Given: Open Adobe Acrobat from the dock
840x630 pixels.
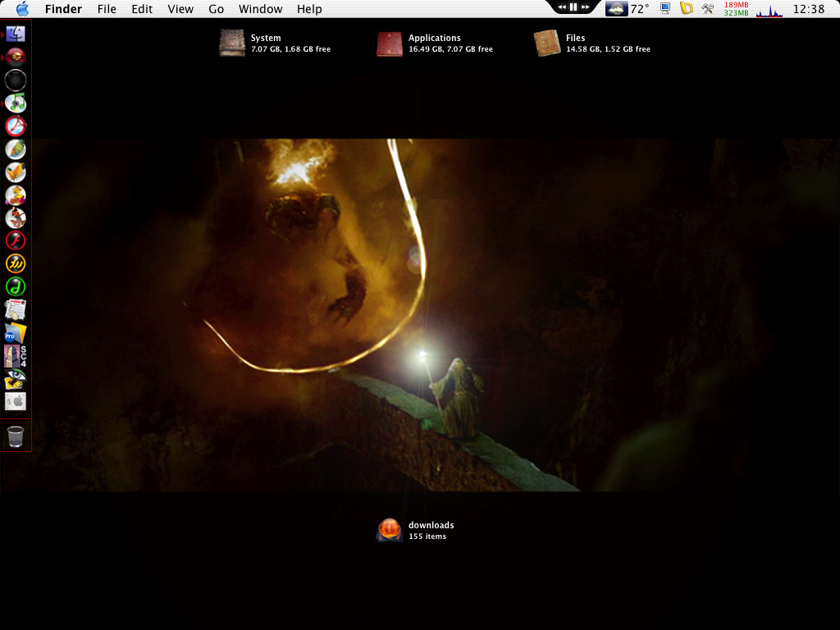Looking at the screenshot, I should click(x=16, y=126).
